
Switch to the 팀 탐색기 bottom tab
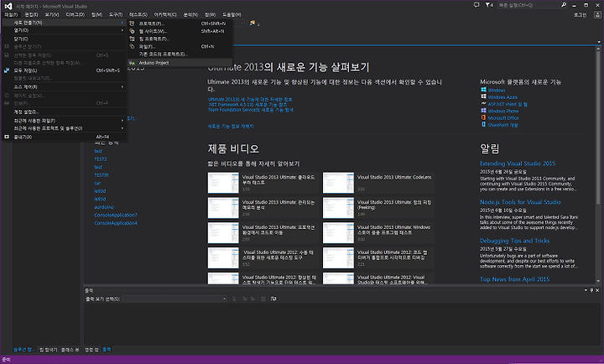[48, 350]
